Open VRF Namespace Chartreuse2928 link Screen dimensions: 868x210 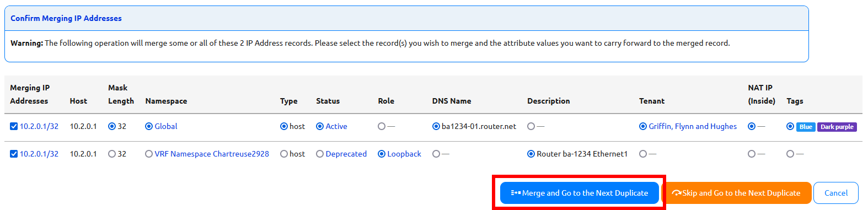[x=212, y=154]
